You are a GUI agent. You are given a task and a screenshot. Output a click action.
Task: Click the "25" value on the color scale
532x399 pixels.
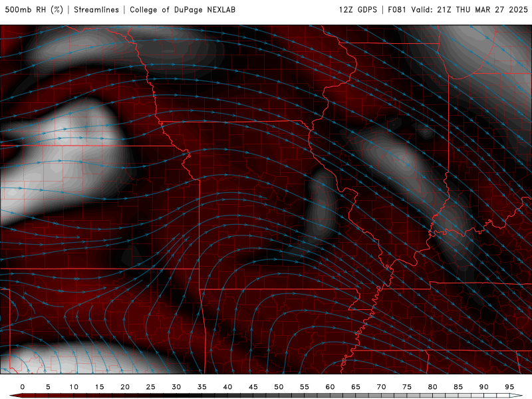click(x=151, y=387)
